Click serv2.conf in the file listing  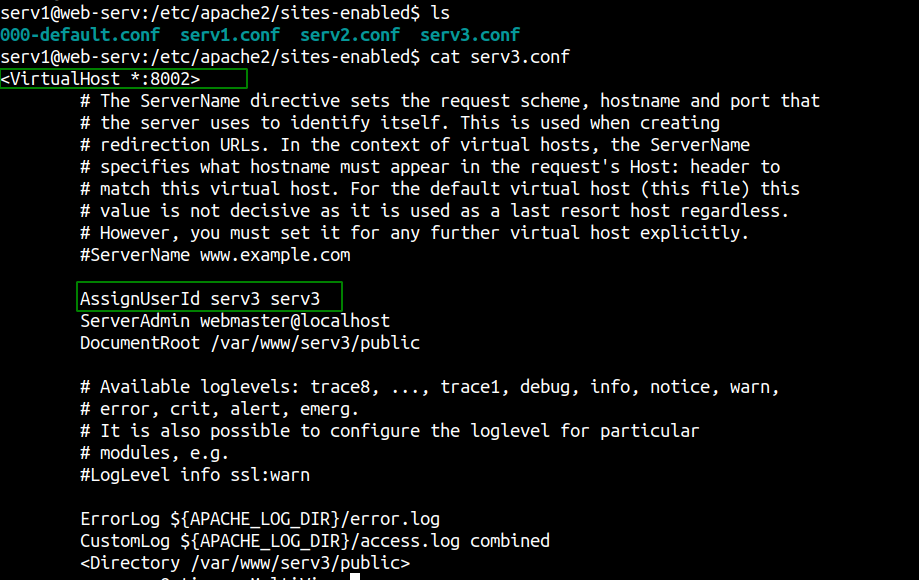click(350, 35)
